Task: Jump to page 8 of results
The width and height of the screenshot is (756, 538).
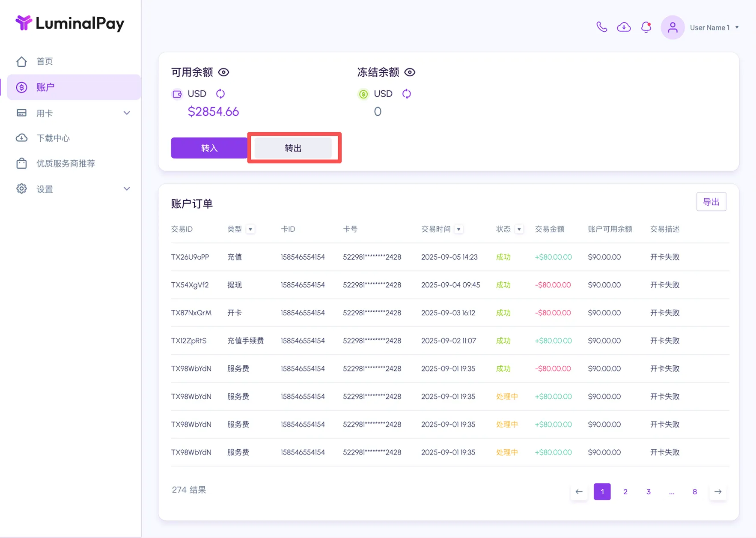Action: [x=694, y=491]
